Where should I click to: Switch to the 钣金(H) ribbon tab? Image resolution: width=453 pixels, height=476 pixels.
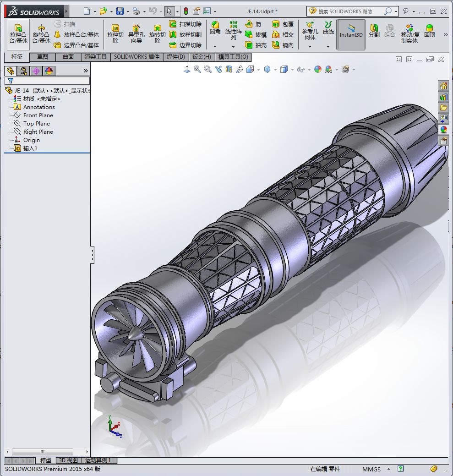tap(202, 57)
